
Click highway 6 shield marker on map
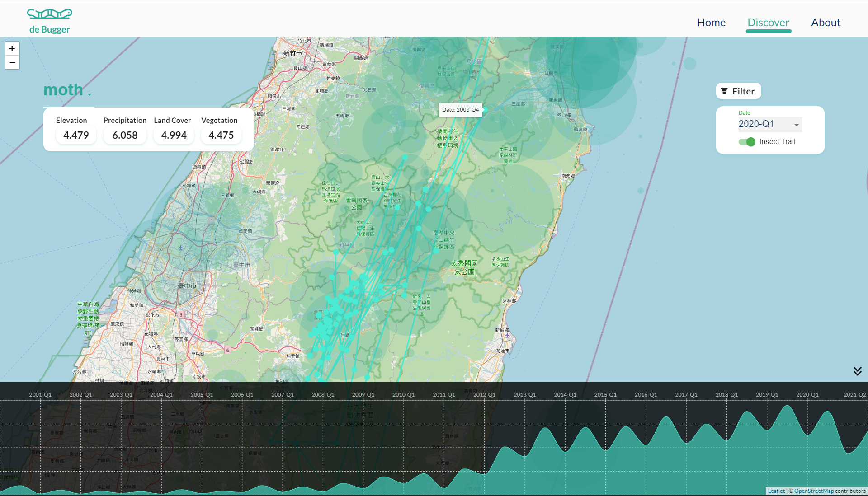(228, 350)
